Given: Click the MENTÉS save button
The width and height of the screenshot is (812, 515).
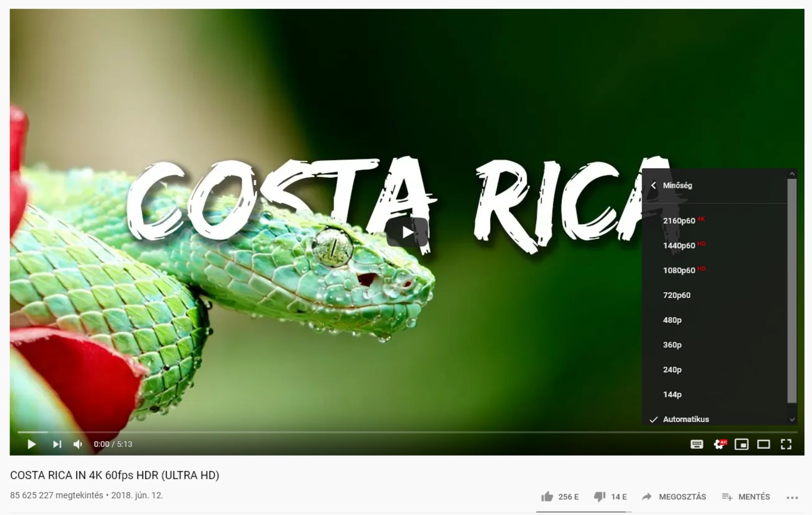Looking at the screenshot, I should 746,497.
